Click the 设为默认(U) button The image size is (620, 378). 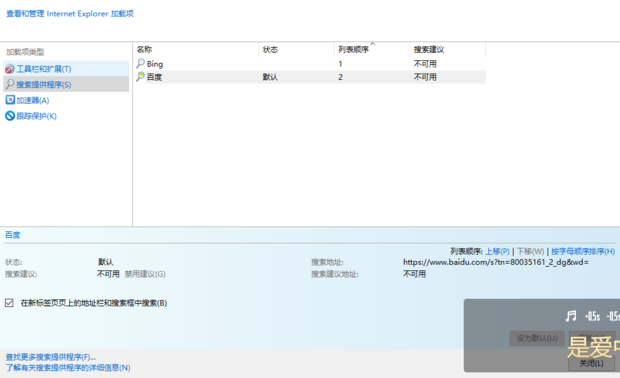point(537,338)
